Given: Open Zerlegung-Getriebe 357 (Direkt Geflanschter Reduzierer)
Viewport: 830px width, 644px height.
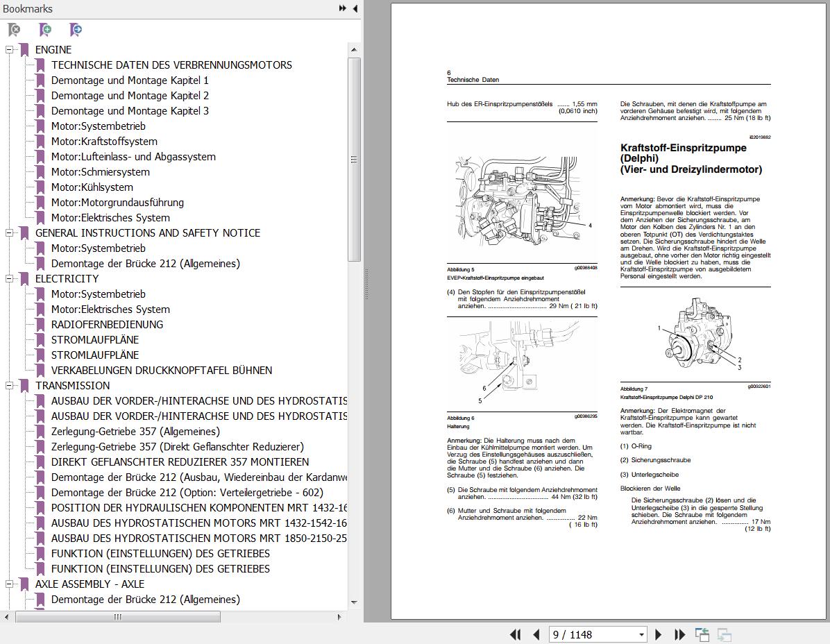Looking at the screenshot, I should (178, 447).
